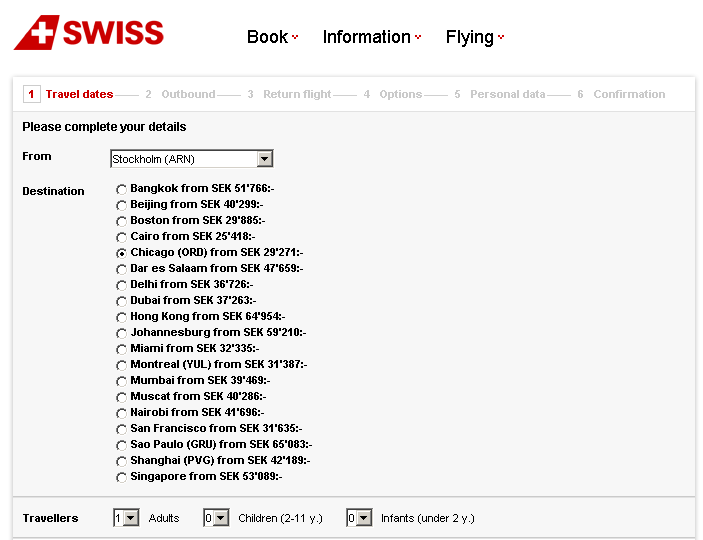Click the Travel dates step tab
This screenshot has height=540, width=703.
pos(79,94)
